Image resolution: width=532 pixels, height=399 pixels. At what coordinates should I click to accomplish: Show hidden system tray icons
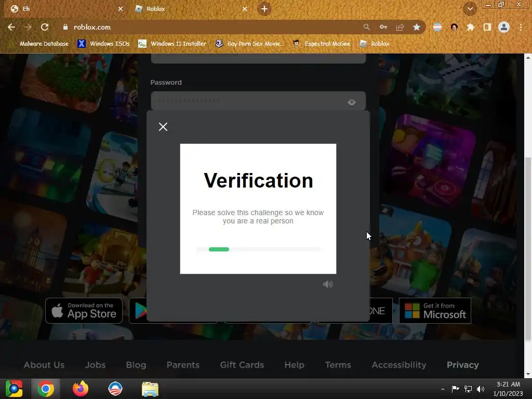(x=443, y=389)
